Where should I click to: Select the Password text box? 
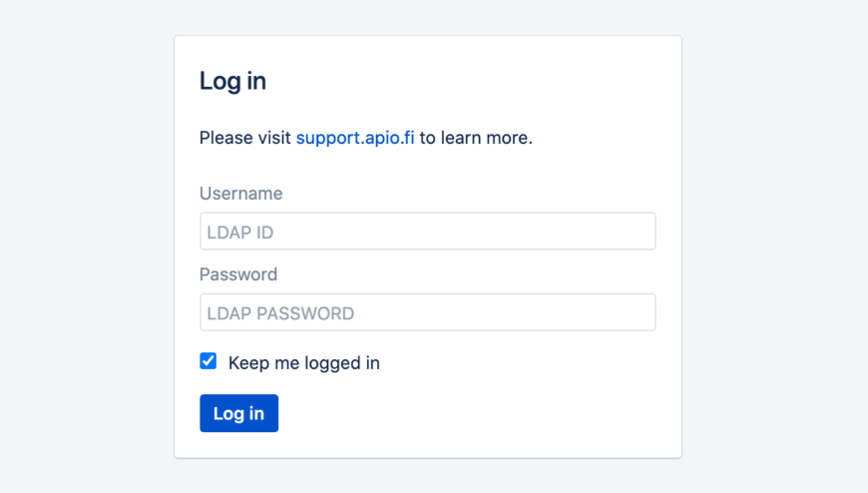(x=427, y=312)
